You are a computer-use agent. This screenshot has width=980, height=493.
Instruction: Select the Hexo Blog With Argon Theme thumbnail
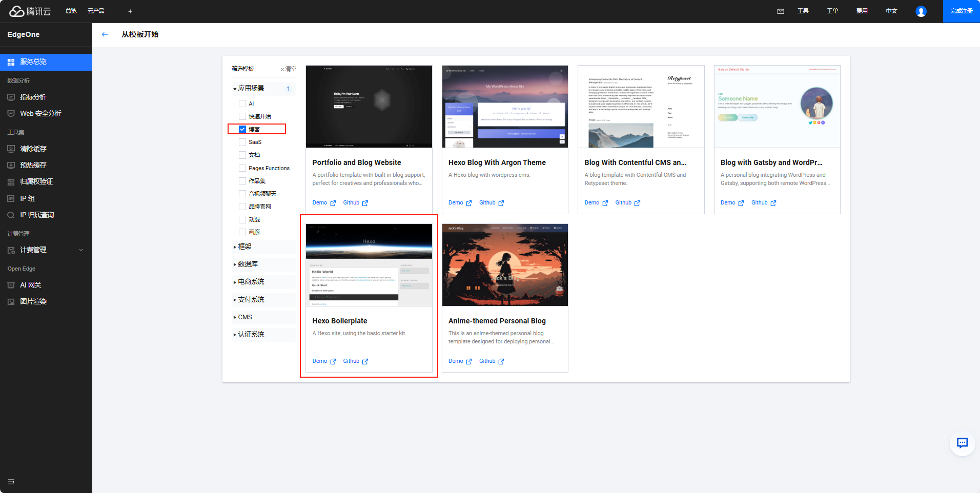[x=505, y=107]
